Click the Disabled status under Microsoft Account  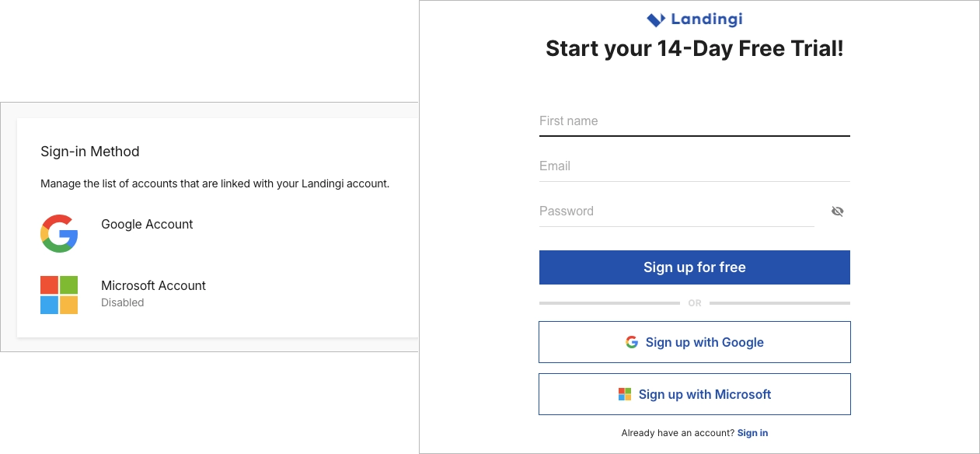click(x=123, y=302)
